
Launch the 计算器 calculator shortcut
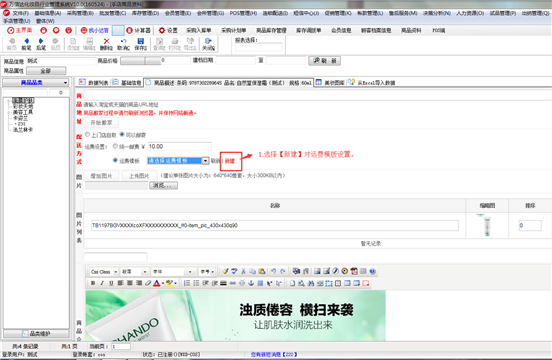click(138, 30)
